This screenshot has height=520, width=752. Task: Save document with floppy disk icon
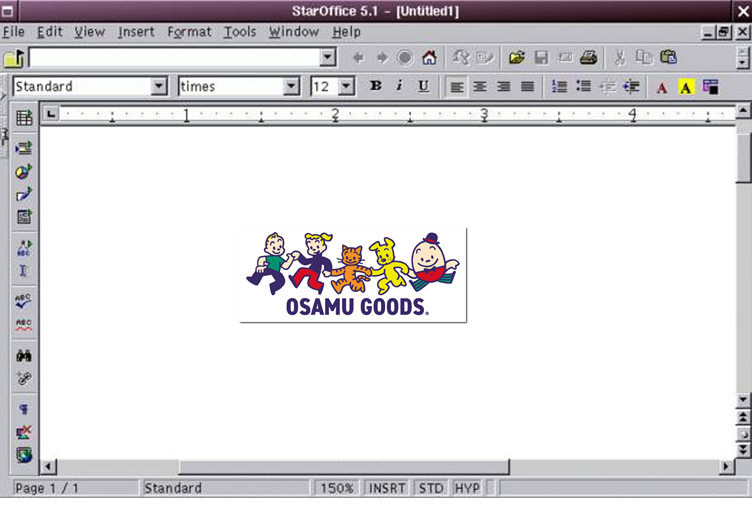tap(541, 58)
